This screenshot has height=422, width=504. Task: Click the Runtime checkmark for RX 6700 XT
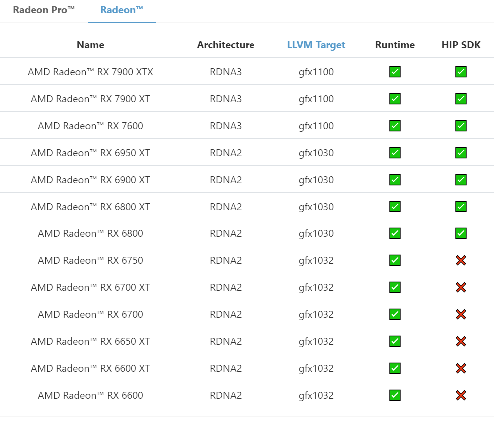[395, 288]
